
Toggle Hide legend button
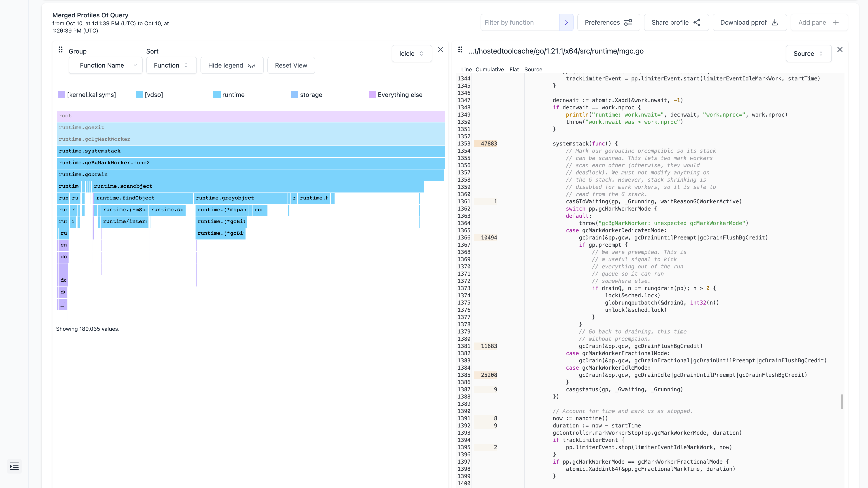point(231,65)
